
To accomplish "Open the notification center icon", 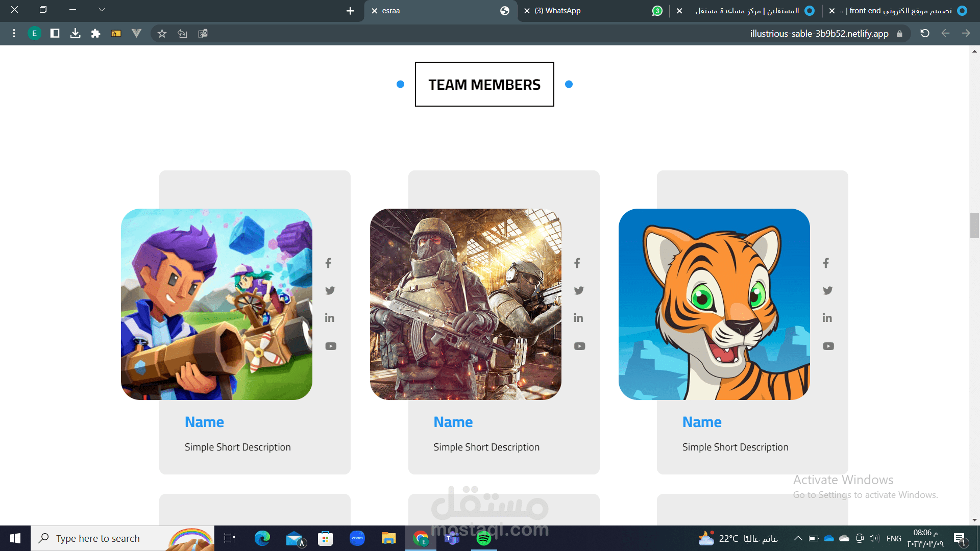I will [960, 538].
